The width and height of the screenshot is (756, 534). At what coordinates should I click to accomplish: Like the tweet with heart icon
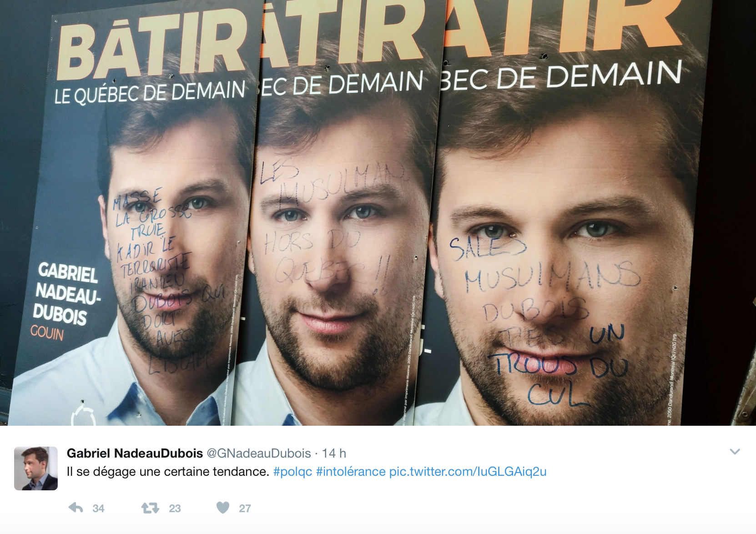coord(223,507)
